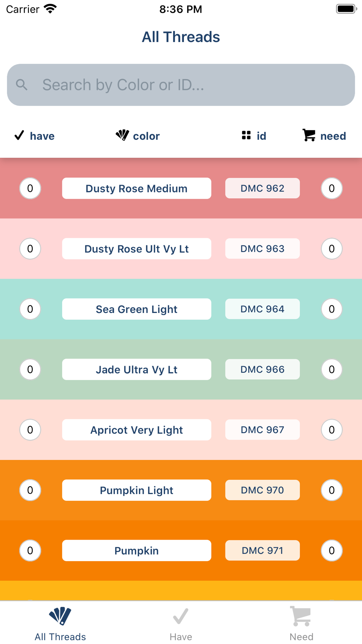Screen dimensions: 362x644
Task: Open the Dusty Rose Ult Vy Lt thread
Action: (136, 249)
